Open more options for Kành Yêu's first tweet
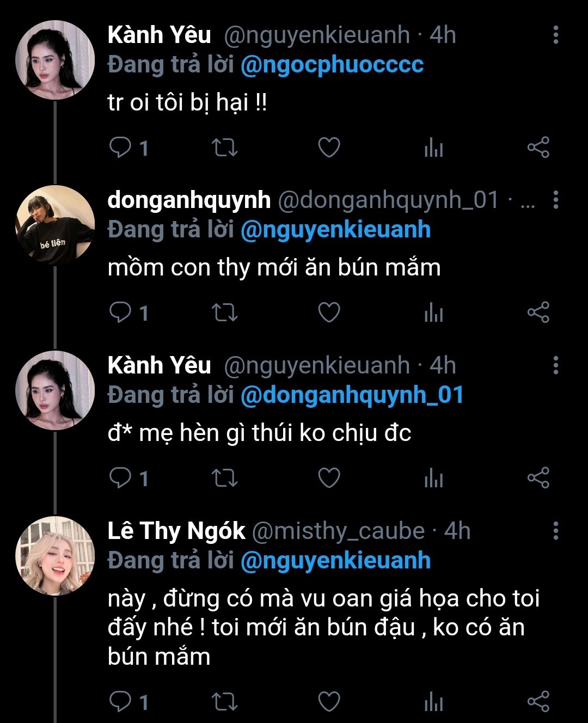This screenshot has width=588, height=723. point(555,35)
